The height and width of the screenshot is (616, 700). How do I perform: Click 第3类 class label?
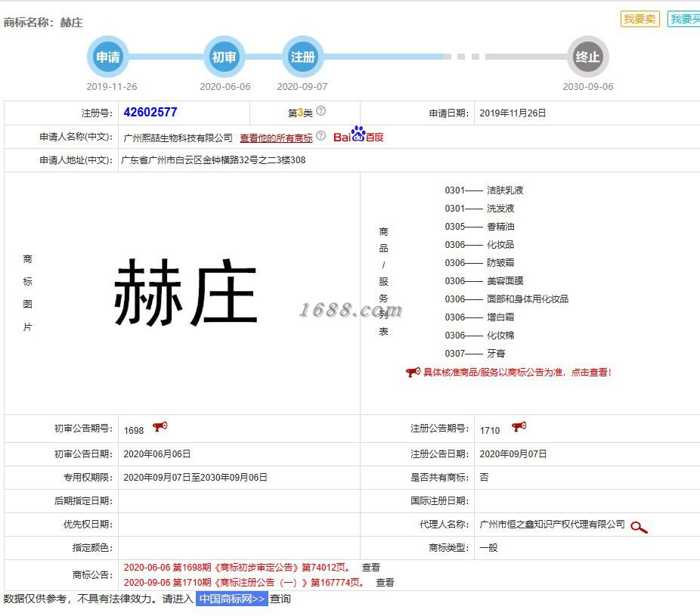click(x=300, y=113)
